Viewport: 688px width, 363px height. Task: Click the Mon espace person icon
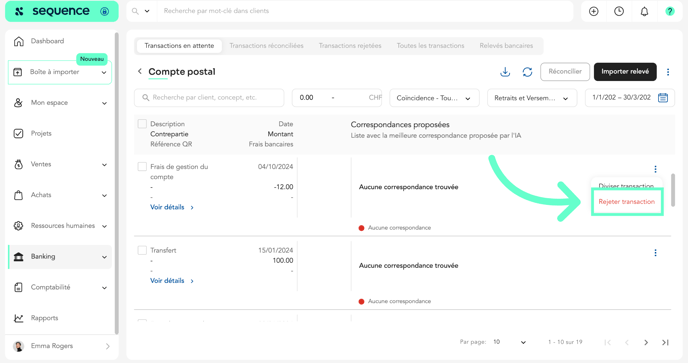pos(18,103)
